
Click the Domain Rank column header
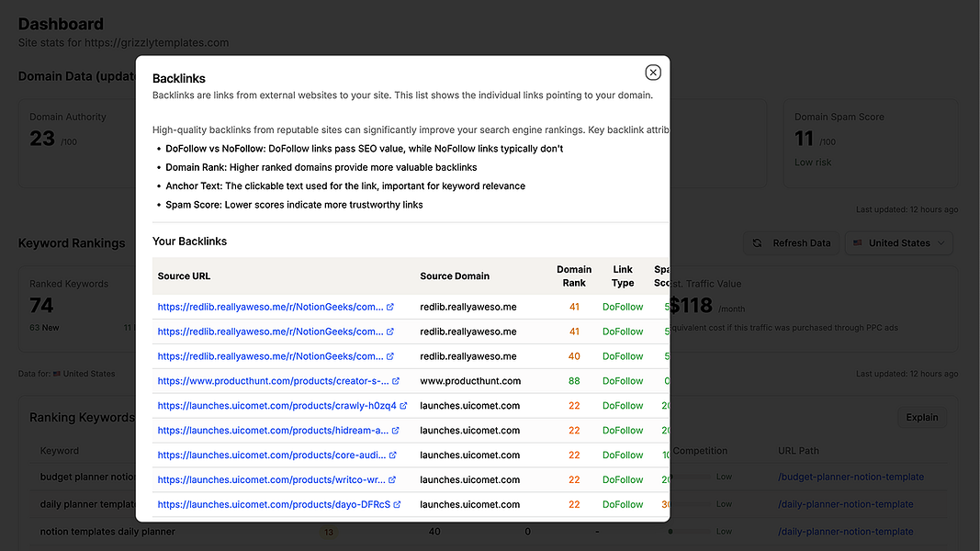pyautogui.click(x=574, y=276)
